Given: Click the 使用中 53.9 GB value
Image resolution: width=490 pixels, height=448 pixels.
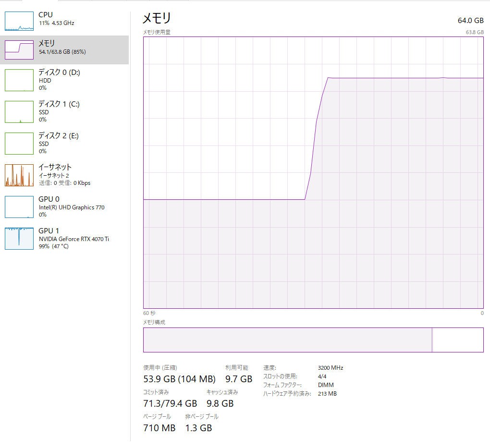Looking at the screenshot, I should click(179, 379).
